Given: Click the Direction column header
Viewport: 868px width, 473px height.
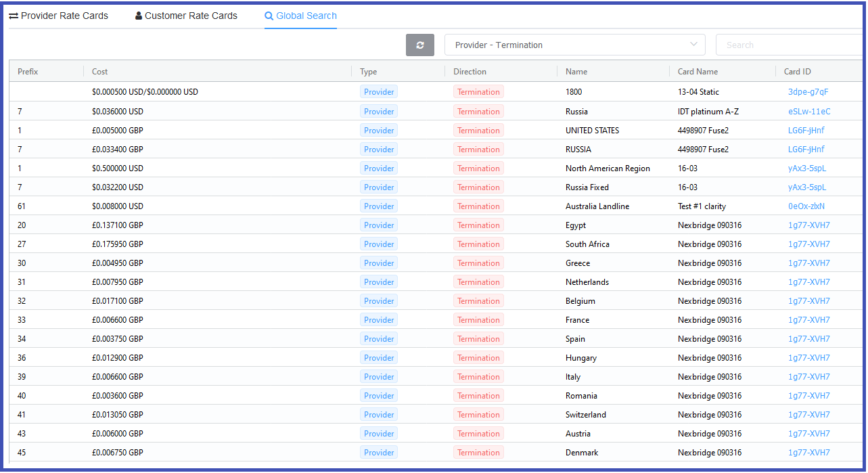Looking at the screenshot, I should coord(470,72).
